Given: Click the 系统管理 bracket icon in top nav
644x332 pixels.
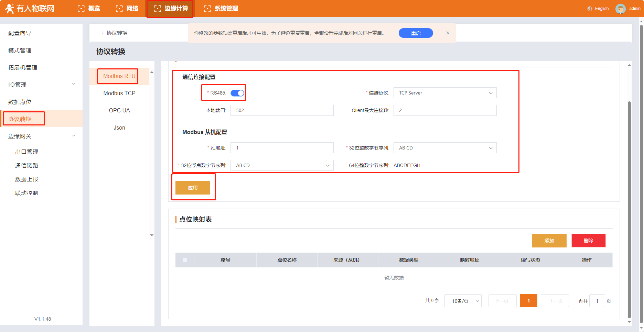Looking at the screenshot, I should pos(207,9).
